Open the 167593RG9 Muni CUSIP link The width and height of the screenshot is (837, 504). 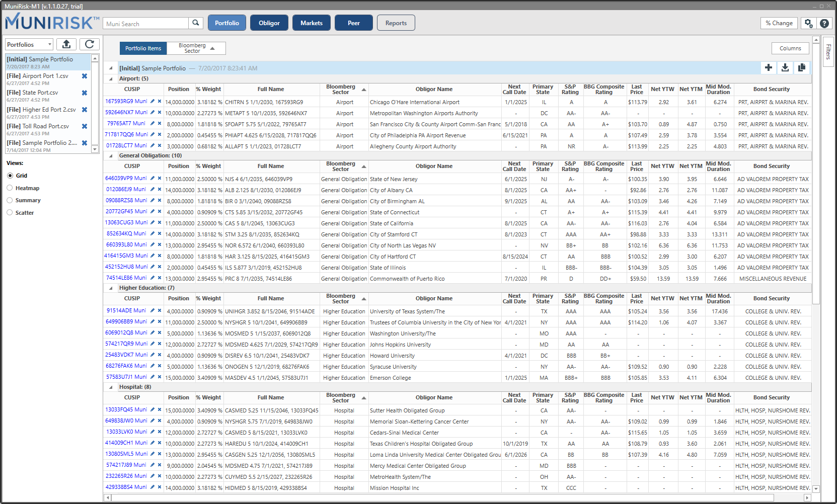point(126,101)
